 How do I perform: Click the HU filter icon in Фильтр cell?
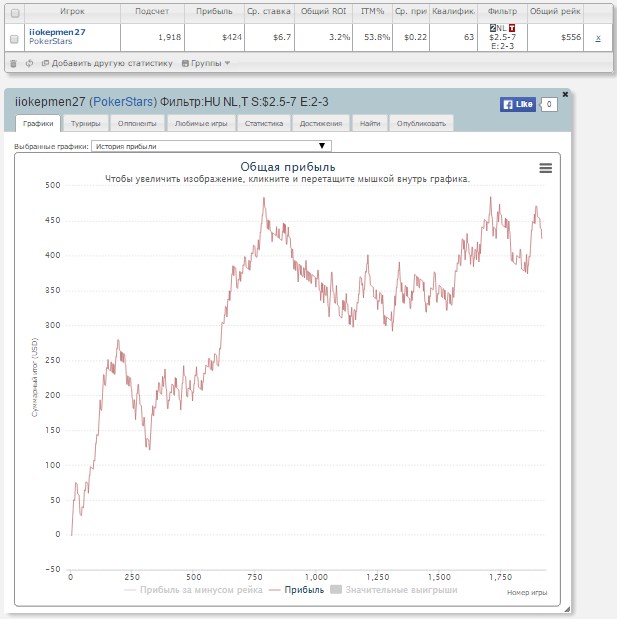[493, 28]
